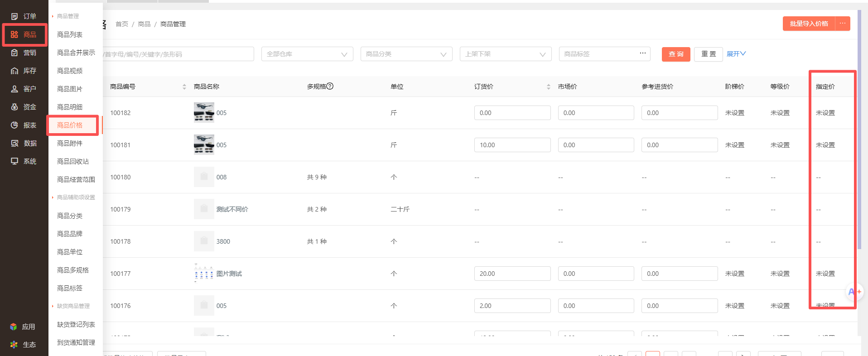Viewport: 868px width, 356px height.
Task: Open 商品合并展示 menu item
Action: click(76, 53)
